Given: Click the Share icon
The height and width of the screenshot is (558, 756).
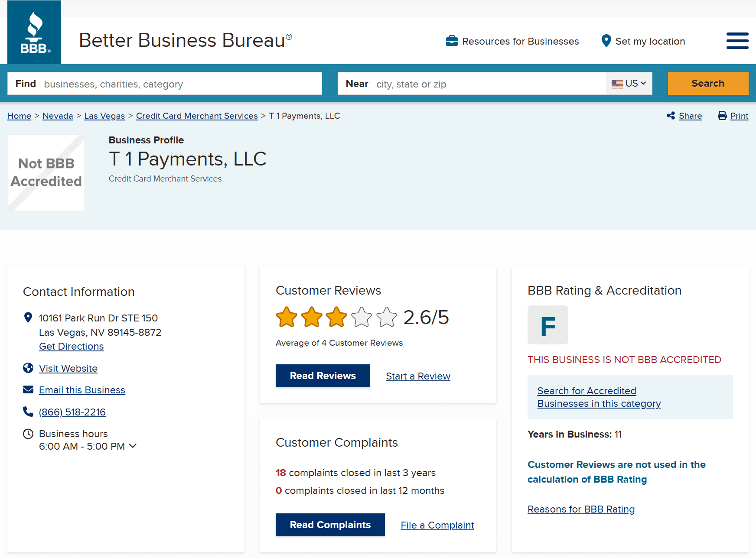Looking at the screenshot, I should (671, 116).
